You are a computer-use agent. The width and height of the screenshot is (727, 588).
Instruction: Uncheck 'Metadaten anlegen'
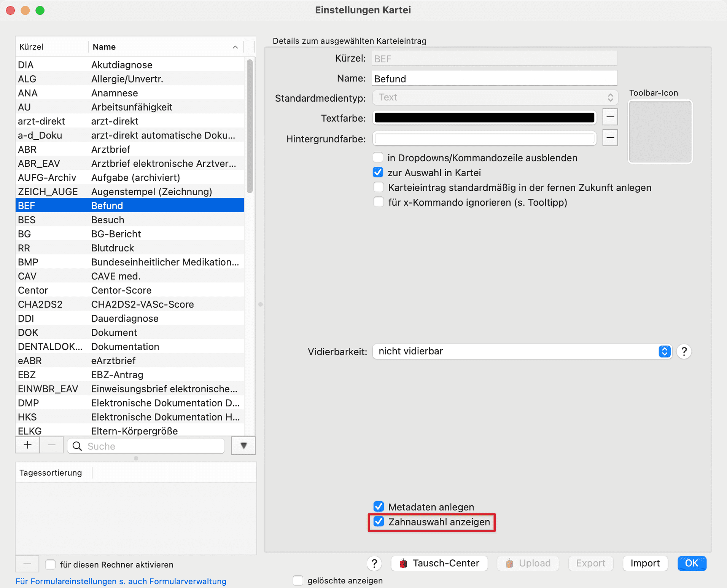point(379,507)
